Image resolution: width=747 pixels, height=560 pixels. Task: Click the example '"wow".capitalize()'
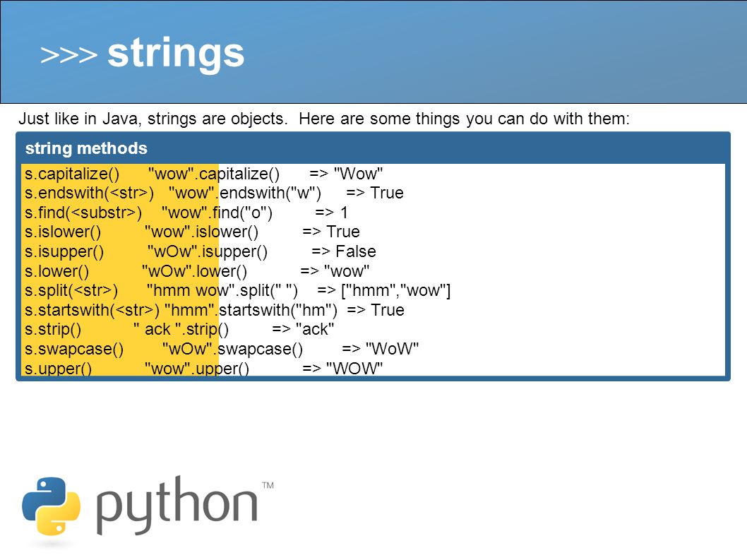coord(214,174)
